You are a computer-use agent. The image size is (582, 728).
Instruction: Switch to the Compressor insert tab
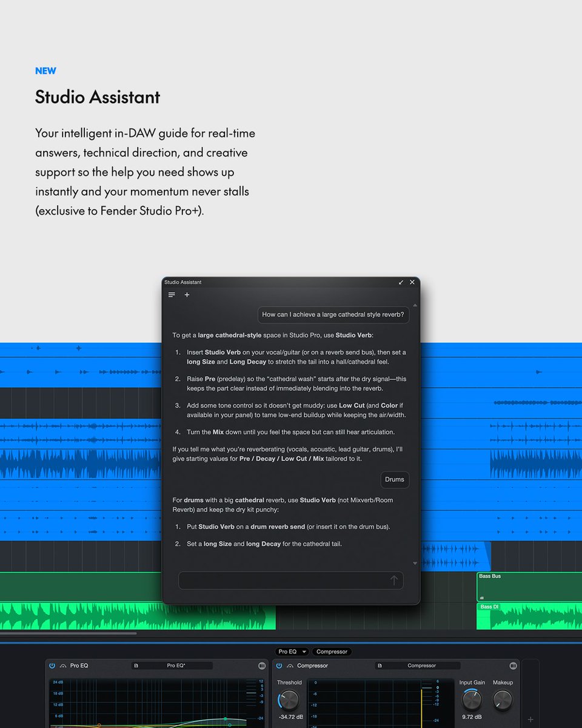pos(332,652)
